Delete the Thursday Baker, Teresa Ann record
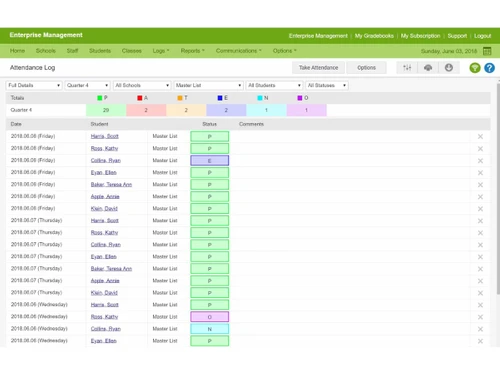The width and height of the screenshot is (500, 375). click(x=480, y=269)
